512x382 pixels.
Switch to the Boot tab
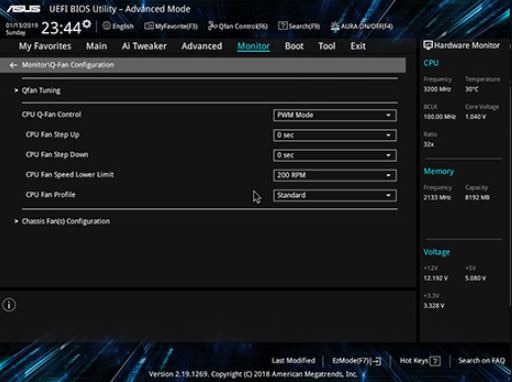(294, 46)
